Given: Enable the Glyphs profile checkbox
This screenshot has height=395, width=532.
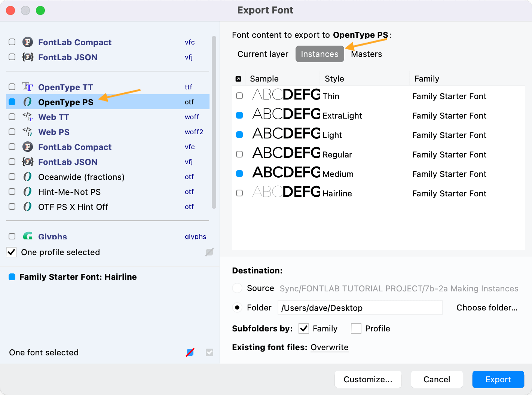Looking at the screenshot, I should click(x=12, y=236).
